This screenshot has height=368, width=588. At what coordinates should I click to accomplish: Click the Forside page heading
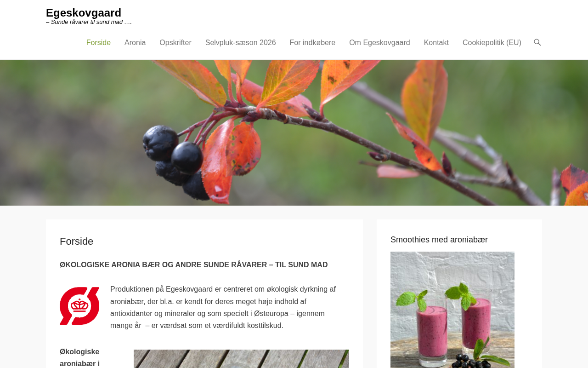[77, 241]
